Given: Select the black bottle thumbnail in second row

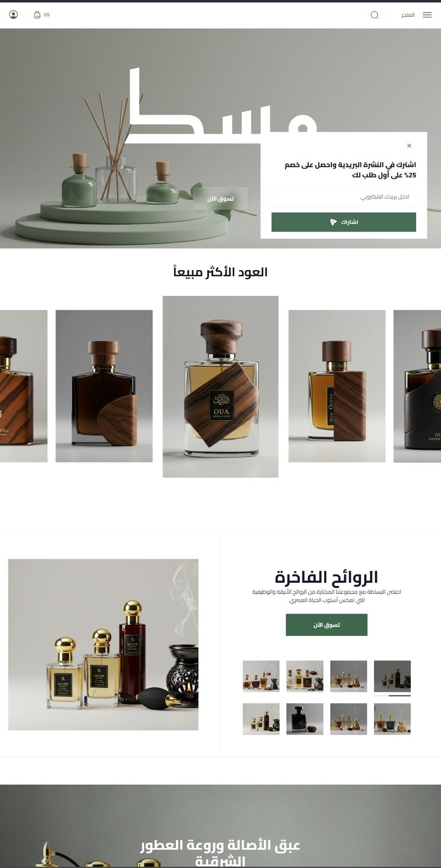Looking at the screenshot, I should [305, 719].
